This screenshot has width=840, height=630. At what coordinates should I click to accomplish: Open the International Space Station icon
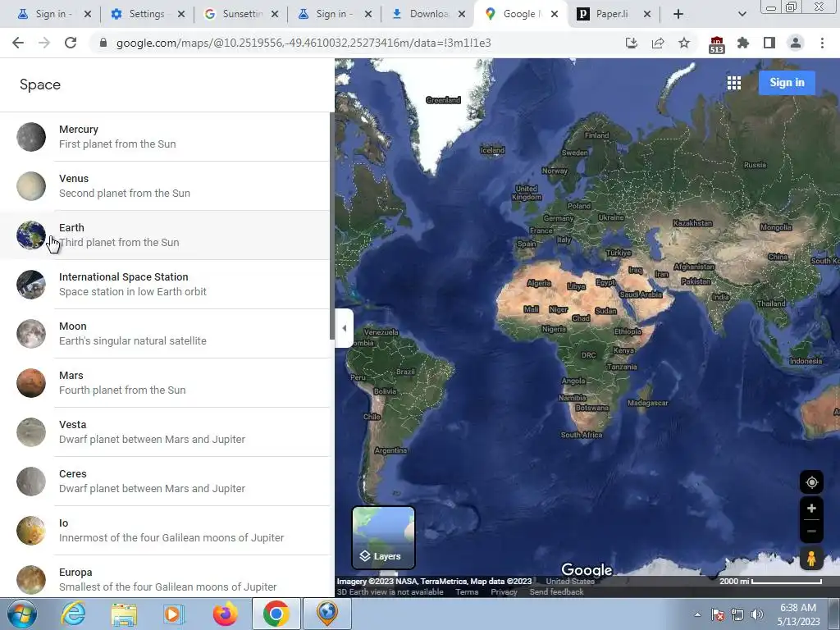[x=31, y=285]
